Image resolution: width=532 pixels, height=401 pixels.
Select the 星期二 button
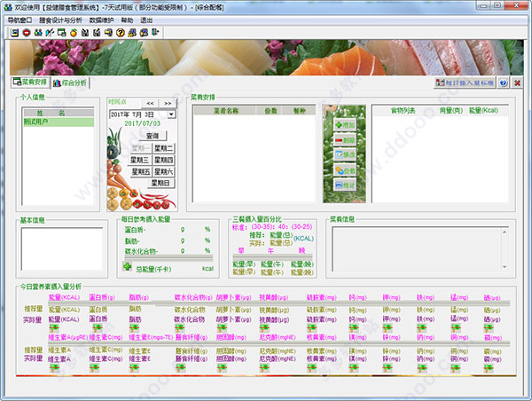(x=163, y=148)
